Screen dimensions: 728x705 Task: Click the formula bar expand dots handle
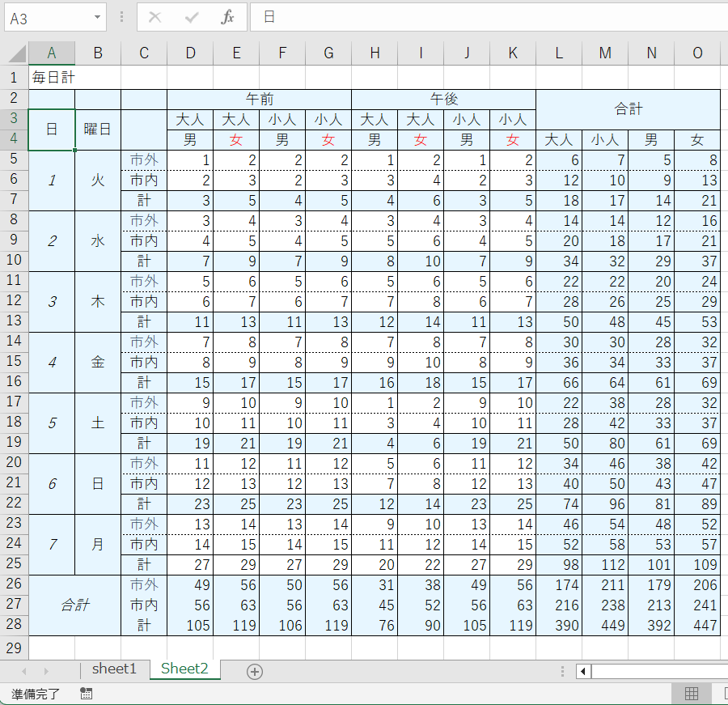[x=121, y=17]
